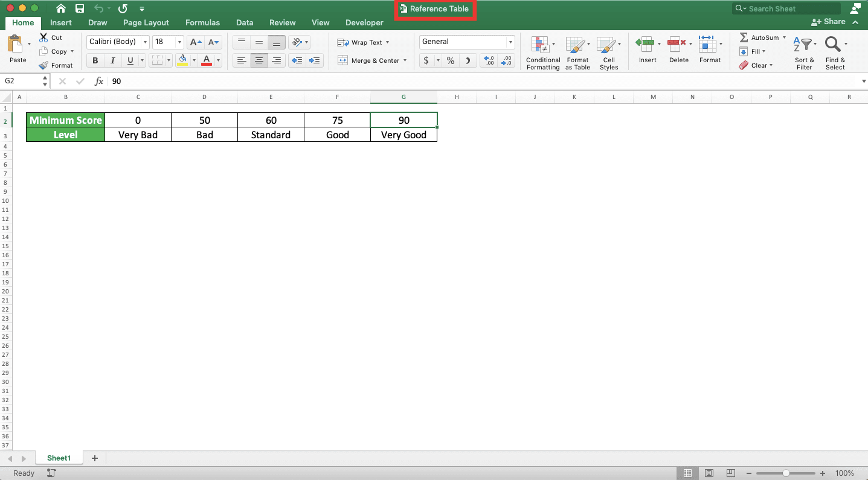Undo the last action
Screen dimensions: 868x480
(98, 8)
